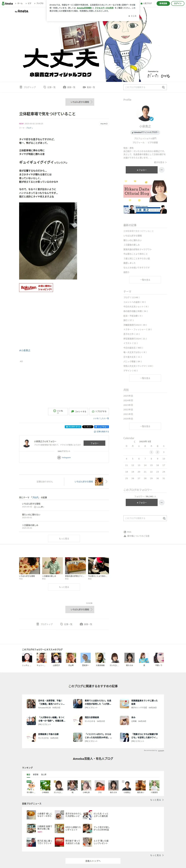Open theme 今日の大丈夫ショット

[x=136, y=307]
